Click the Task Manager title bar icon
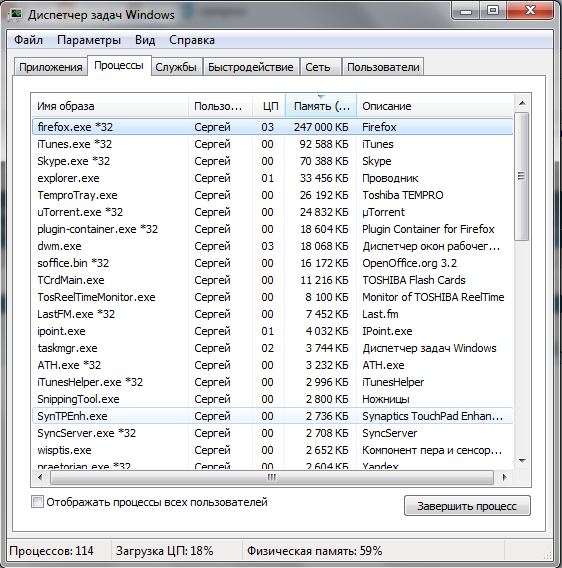The image size is (562, 568). tap(16, 14)
